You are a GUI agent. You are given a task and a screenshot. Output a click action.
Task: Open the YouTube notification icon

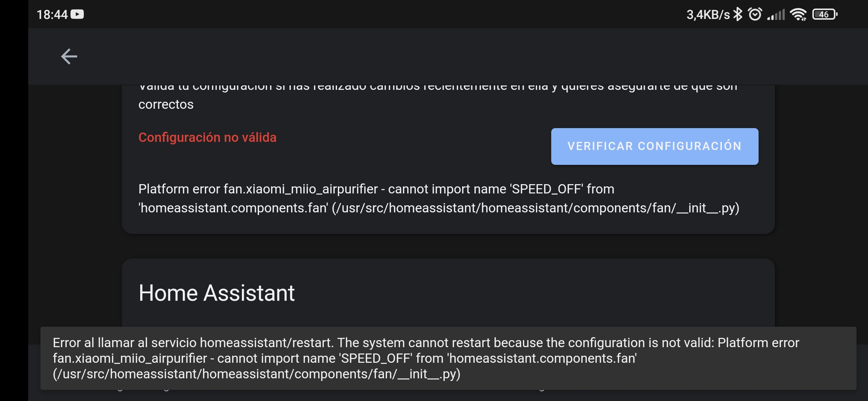[x=77, y=14]
